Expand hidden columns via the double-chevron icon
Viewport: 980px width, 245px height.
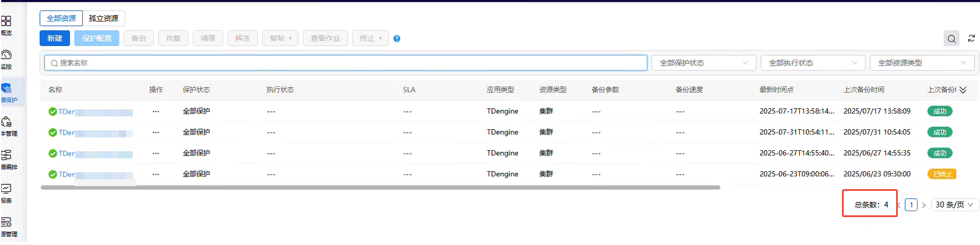coord(963,90)
